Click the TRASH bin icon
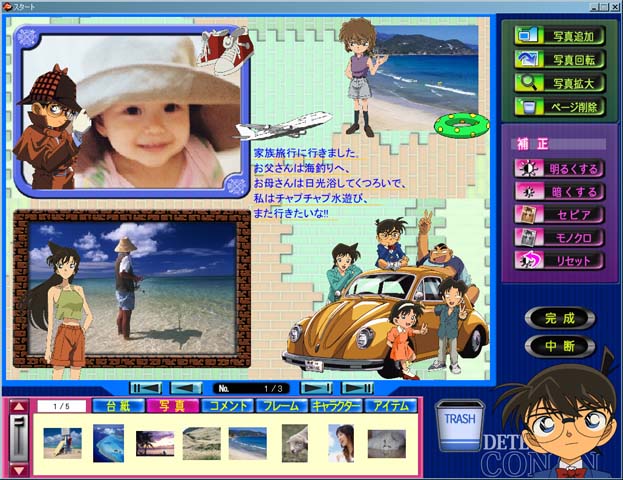 (460, 426)
